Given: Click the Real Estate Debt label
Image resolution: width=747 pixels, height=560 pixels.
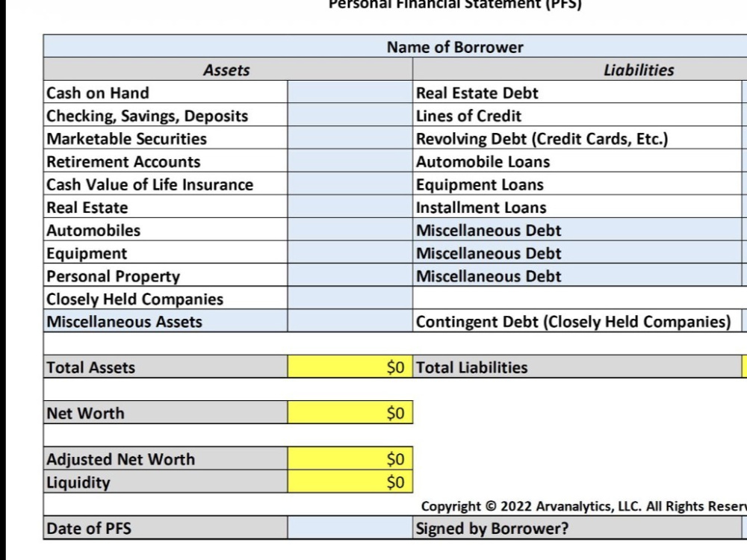Looking at the screenshot, I should [477, 93].
